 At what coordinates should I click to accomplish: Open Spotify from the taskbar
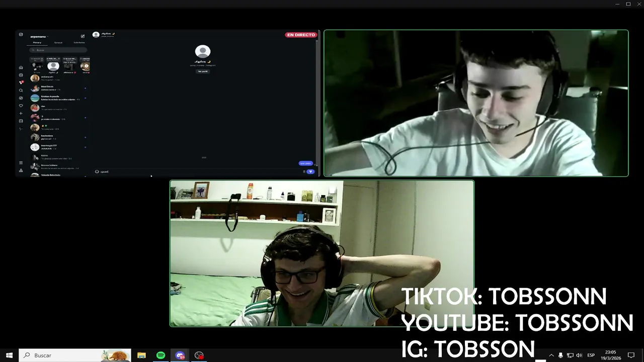pos(160,355)
